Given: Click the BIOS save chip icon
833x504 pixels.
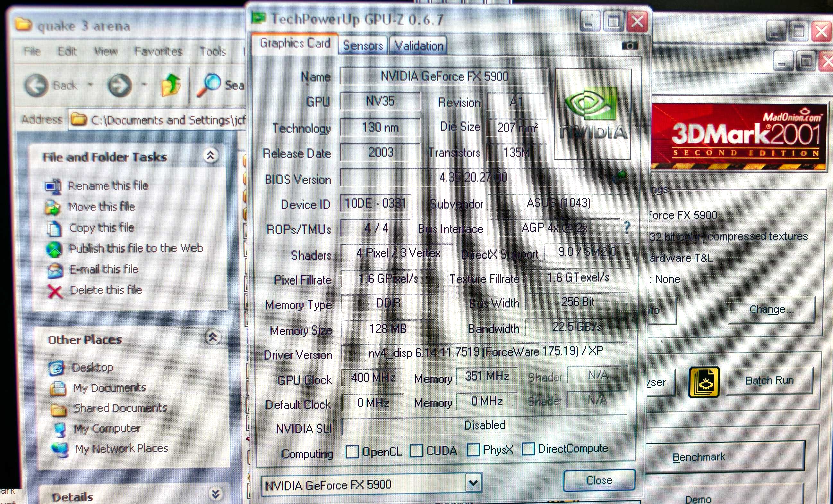Looking at the screenshot, I should (x=620, y=177).
